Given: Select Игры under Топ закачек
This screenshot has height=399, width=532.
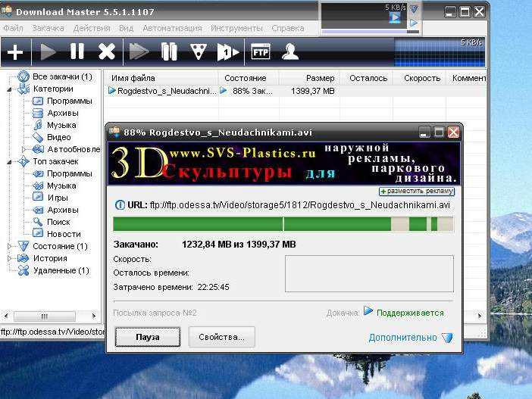Looking at the screenshot, I should click(x=58, y=198).
